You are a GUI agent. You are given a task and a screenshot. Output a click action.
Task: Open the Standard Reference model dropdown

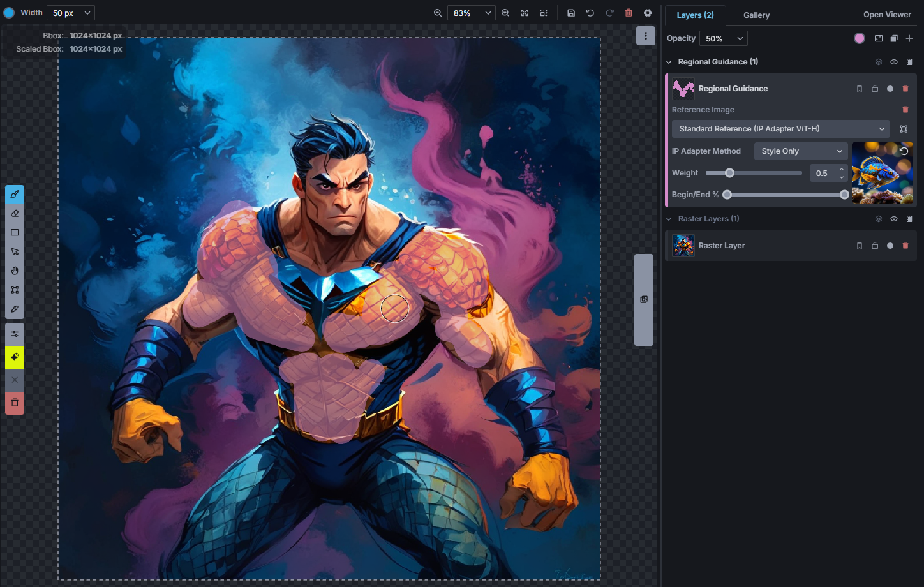coord(782,129)
